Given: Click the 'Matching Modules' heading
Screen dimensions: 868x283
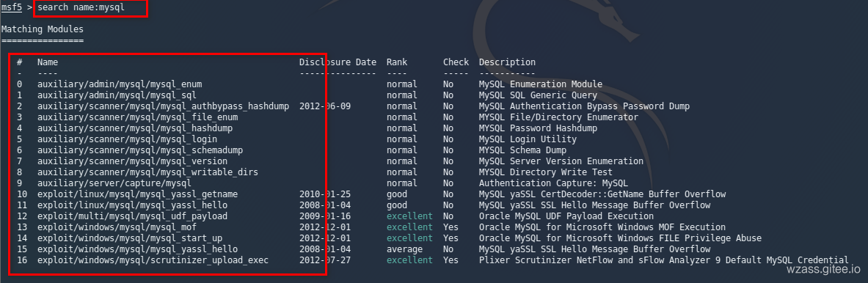Looking at the screenshot, I should pyautogui.click(x=42, y=29).
